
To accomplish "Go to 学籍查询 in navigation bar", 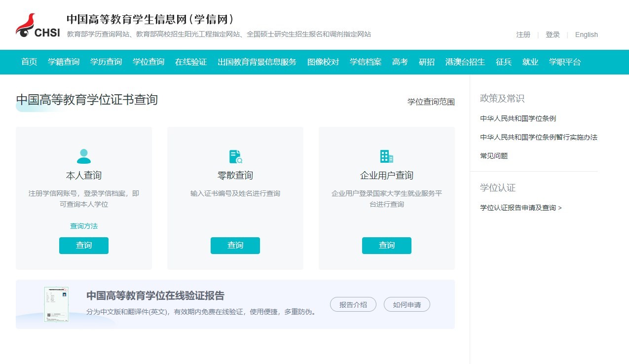I will point(64,62).
